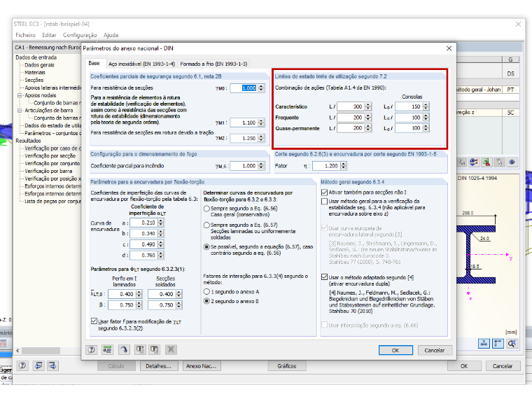Click the left scroll arrow of navigator scrollbar
The image size is (532, 399).
click(x=17, y=350)
